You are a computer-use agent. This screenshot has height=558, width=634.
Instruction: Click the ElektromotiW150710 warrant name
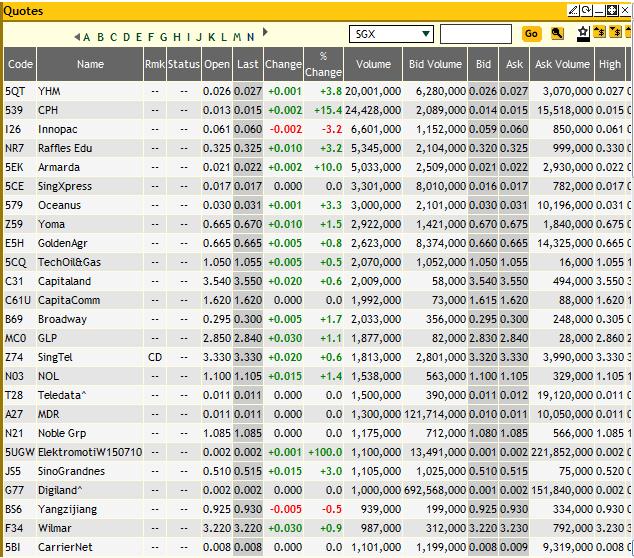point(90,452)
